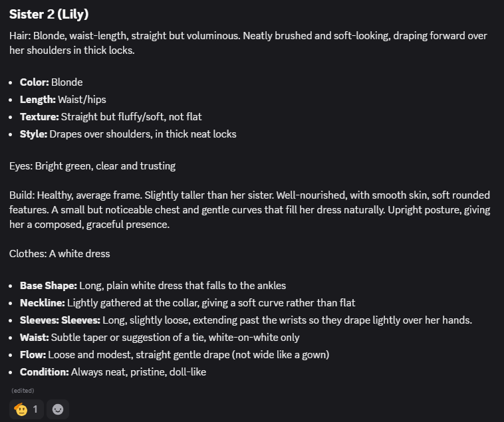
Task: Click the bold Texture: label
Action: [39, 117]
